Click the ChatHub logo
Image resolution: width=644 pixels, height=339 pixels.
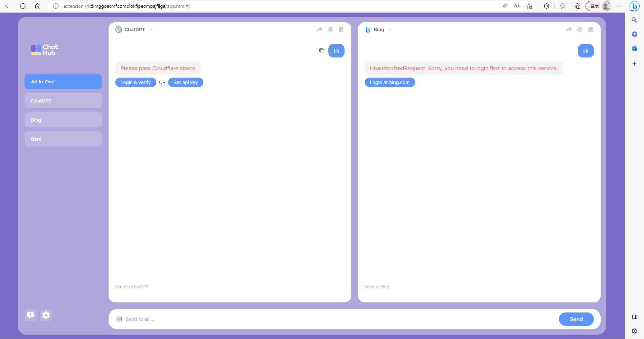click(44, 50)
